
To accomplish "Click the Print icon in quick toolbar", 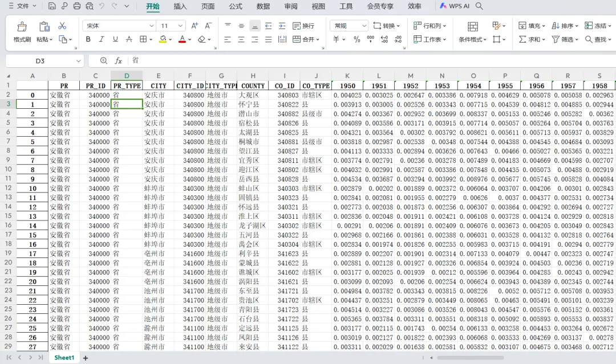I will coord(77,6).
